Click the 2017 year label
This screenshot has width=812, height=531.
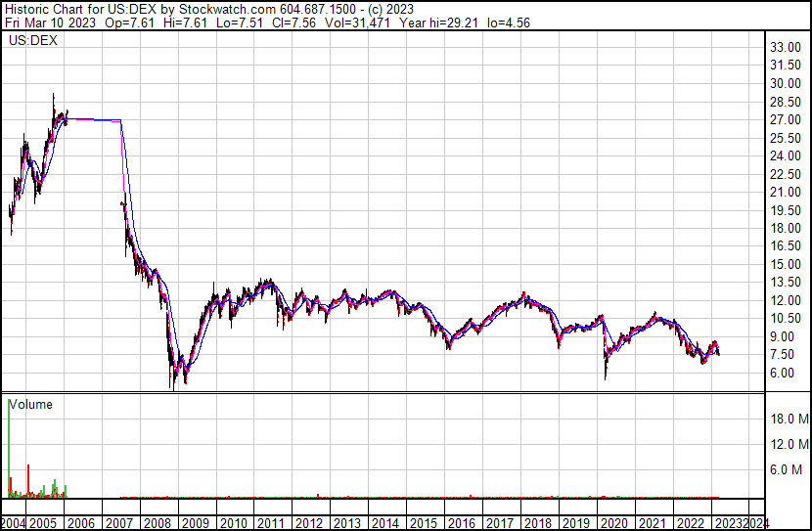(500, 523)
